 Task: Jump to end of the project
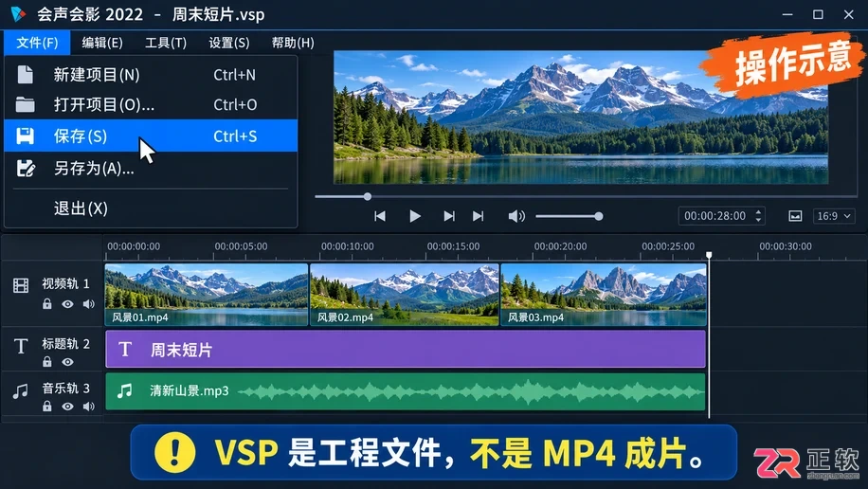point(479,216)
